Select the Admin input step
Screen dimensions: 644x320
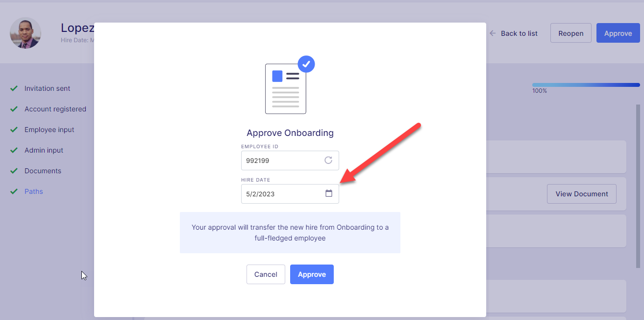tap(44, 150)
